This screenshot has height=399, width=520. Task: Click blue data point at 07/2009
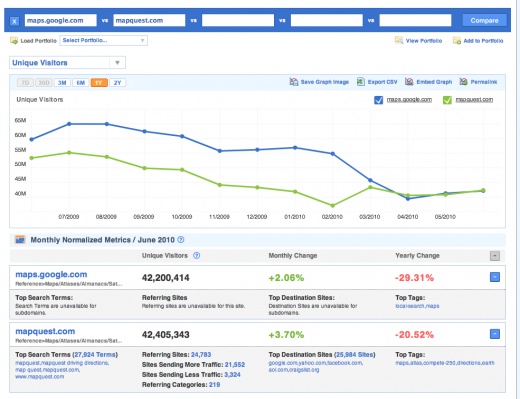click(69, 124)
